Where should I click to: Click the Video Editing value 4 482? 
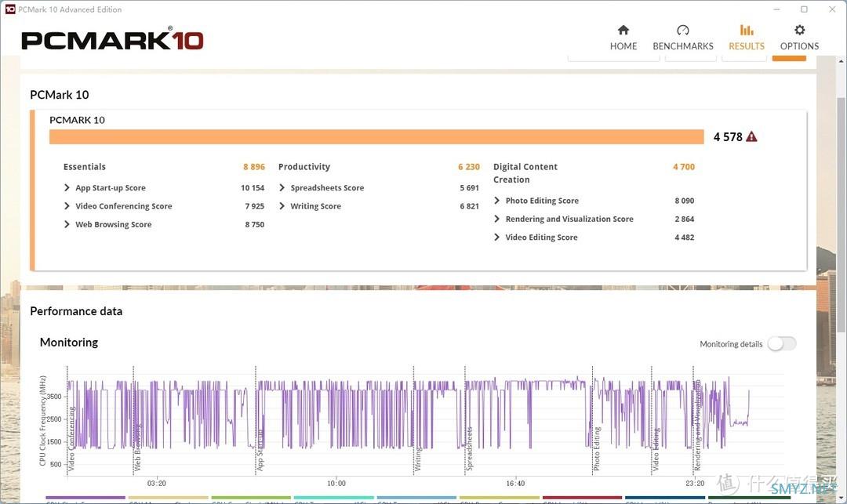click(685, 237)
